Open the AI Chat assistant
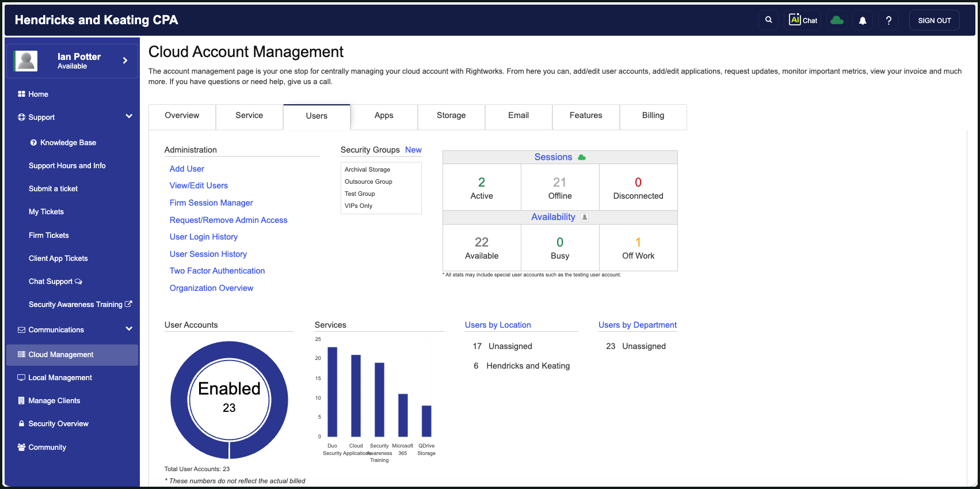 tap(803, 20)
